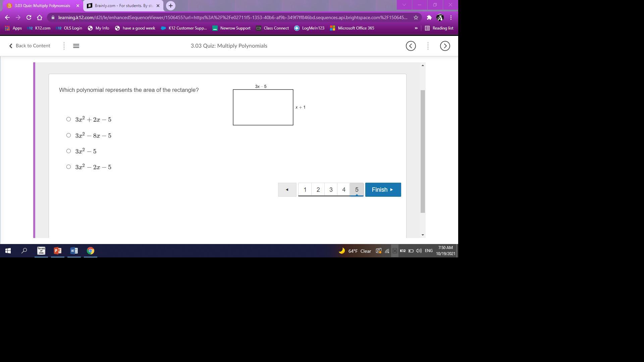Open the hamburger table of contents menu
The height and width of the screenshot is (362, 644).
click(x=76, y=46)
